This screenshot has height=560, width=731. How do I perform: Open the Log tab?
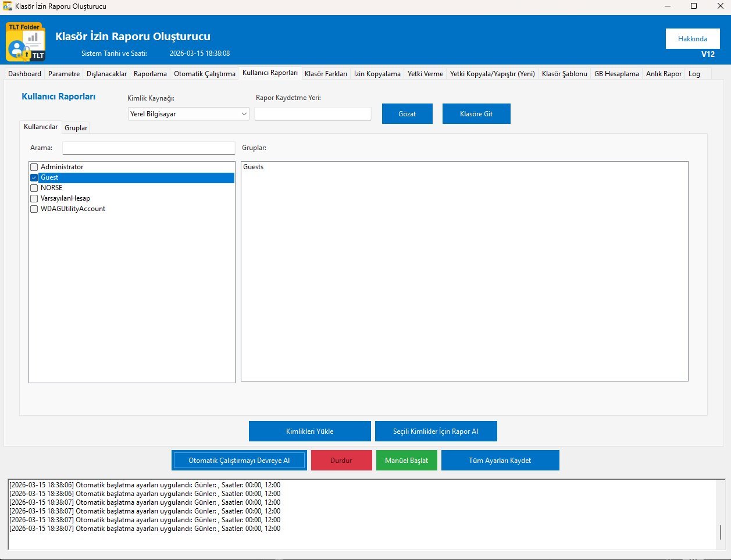tap(694, 74)
